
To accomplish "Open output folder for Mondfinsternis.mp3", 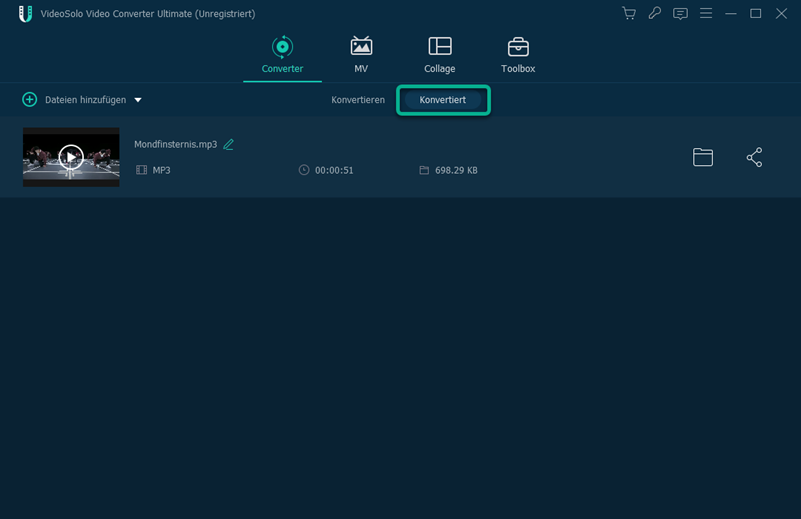I will pyautogui.click(x=702, y=157).
